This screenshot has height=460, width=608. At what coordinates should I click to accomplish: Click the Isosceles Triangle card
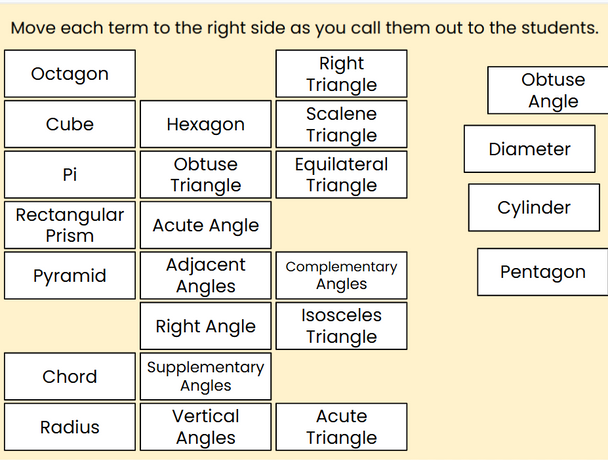pyautogui.click(x=342, y=326)
